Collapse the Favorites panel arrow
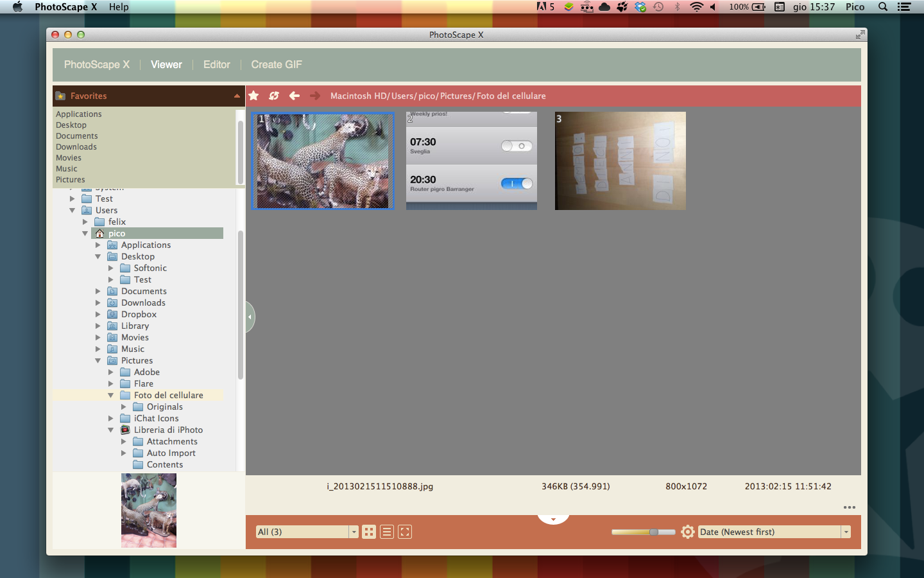 pyautogui.click(x=237, y=96)
